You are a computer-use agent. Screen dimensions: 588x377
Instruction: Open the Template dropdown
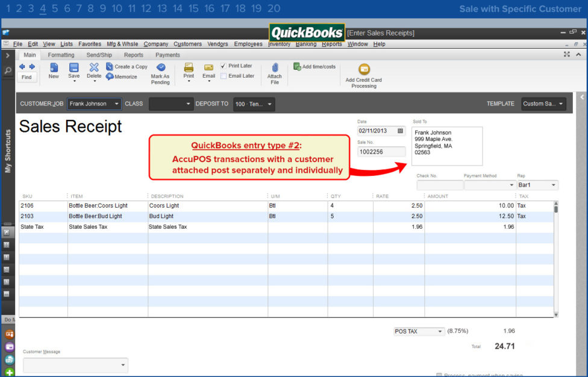pyautogui.click(x=561, y=104)
